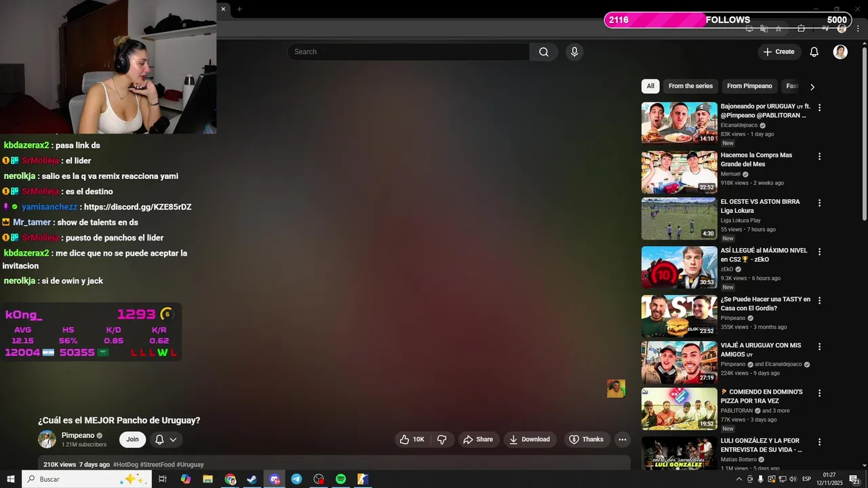
Task: Click the YouTube search magnifier button
Action: [x=544, y=52]
